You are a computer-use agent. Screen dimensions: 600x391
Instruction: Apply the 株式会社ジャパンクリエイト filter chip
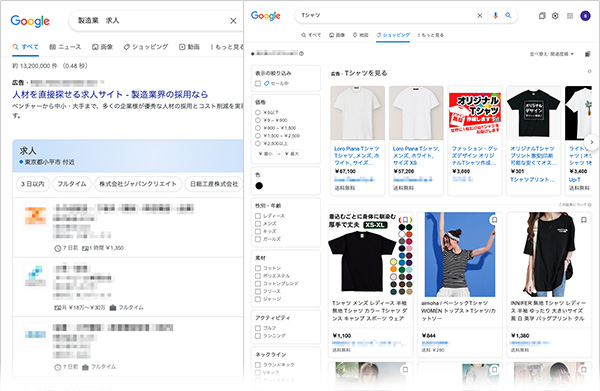click(138, 184)
